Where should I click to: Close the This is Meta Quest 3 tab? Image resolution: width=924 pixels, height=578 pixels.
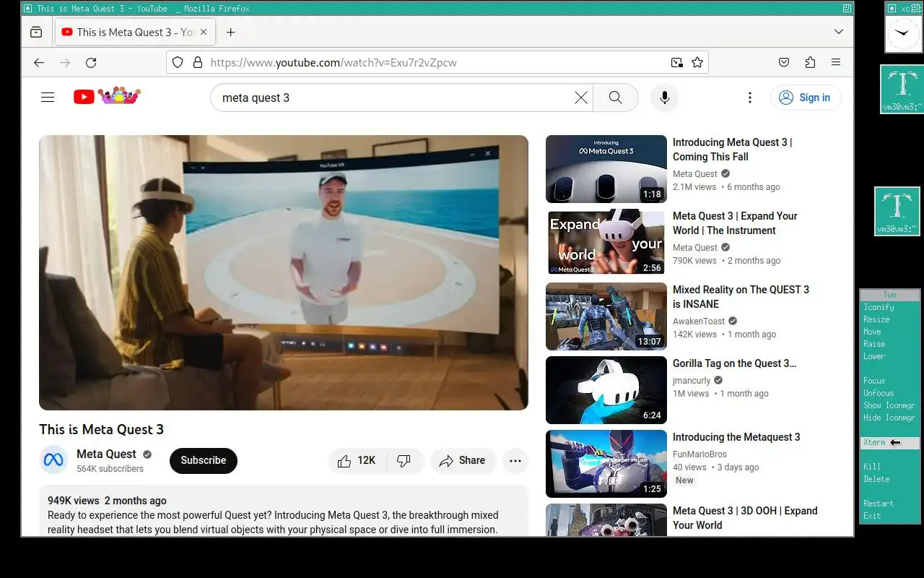tap(204, 33)
